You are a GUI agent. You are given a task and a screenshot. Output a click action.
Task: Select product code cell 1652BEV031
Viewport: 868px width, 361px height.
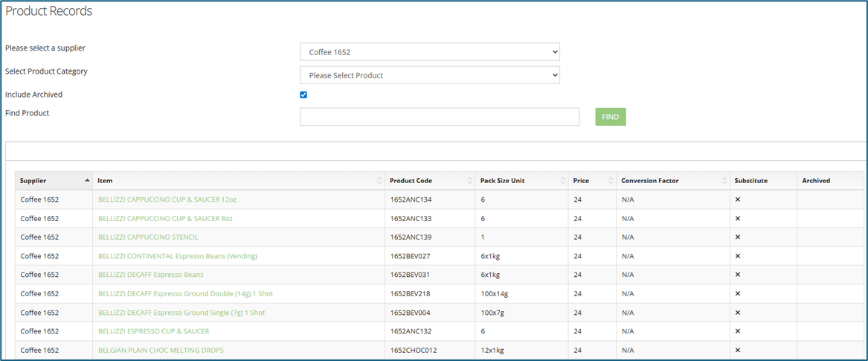[430, 275]
